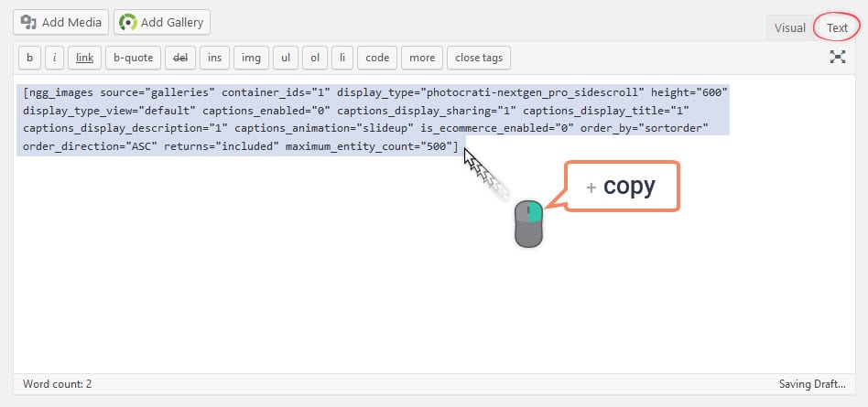The height and width of the screenshot is (407, 868).
Task: Insert deleted text tag with del button
Action: point(180,58)
